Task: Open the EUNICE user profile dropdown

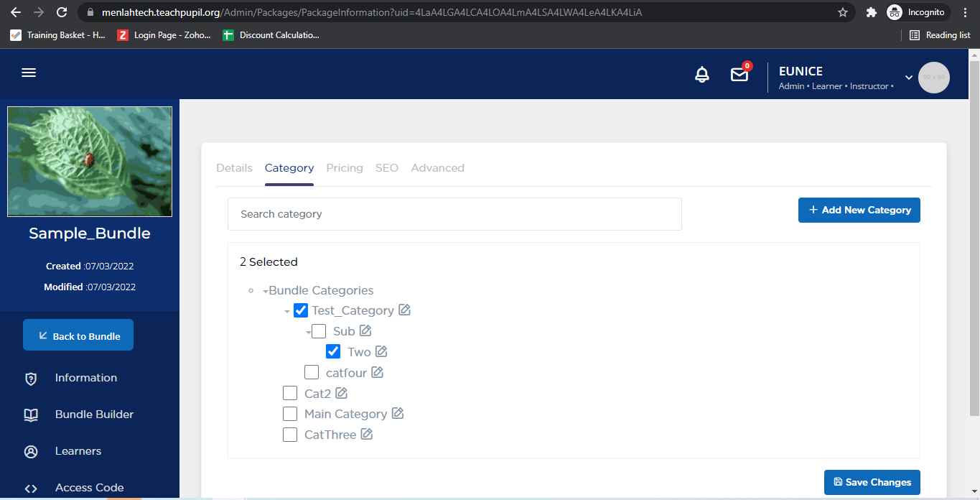Action: (x=908, y=77)
